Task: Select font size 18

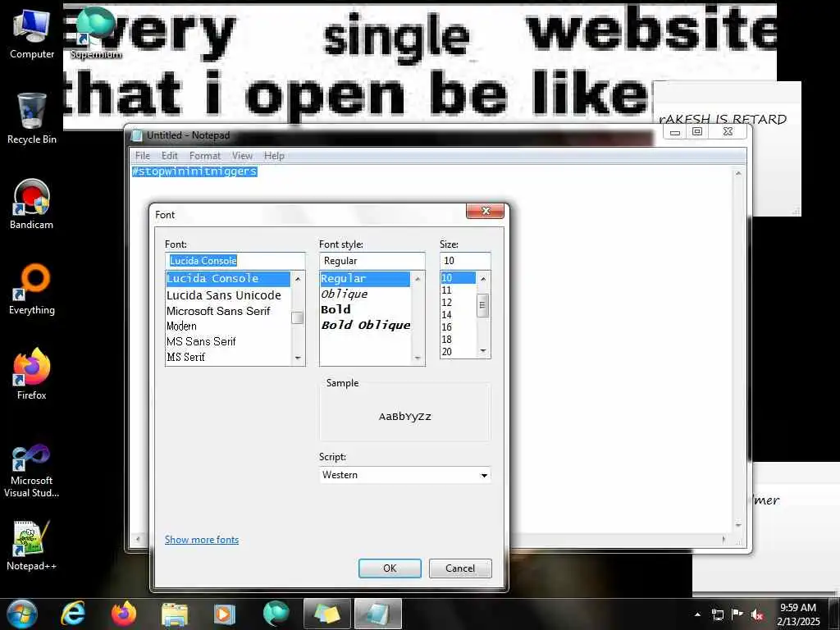Action: pyautogui.click(x=458, y=340)
